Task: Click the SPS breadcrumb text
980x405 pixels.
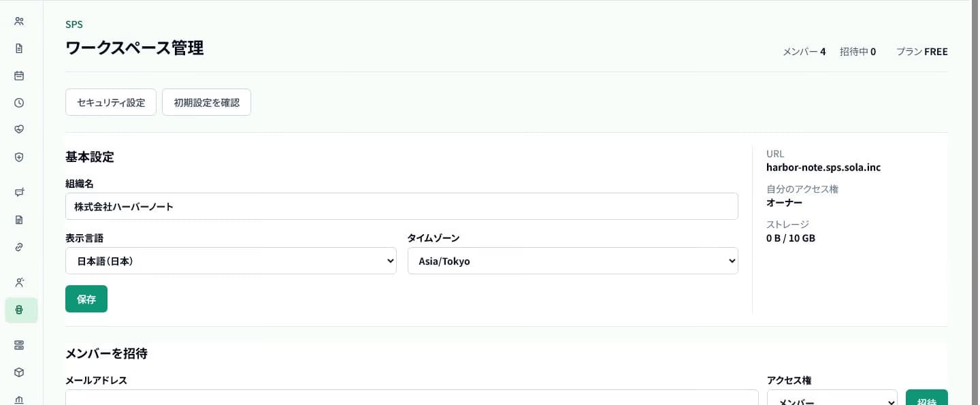Action: pyautogui.click(x=74, y=25)
